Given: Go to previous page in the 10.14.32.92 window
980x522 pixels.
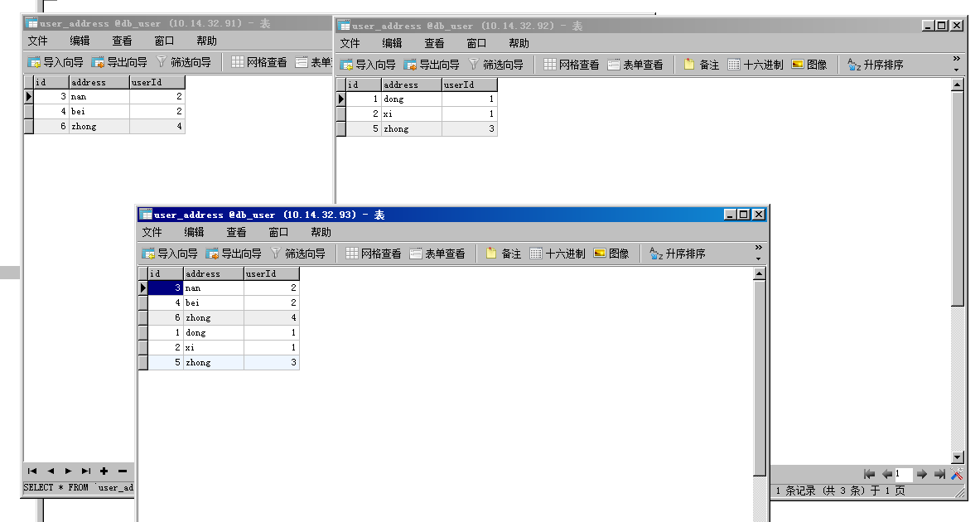Looking at the screenshot, I should click(x=886, y=474).
